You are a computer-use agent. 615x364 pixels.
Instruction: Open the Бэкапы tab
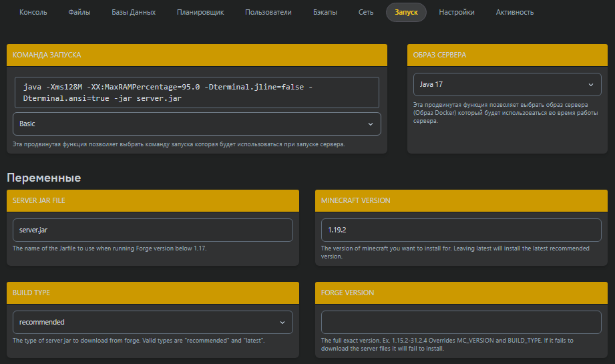(325, 12)
